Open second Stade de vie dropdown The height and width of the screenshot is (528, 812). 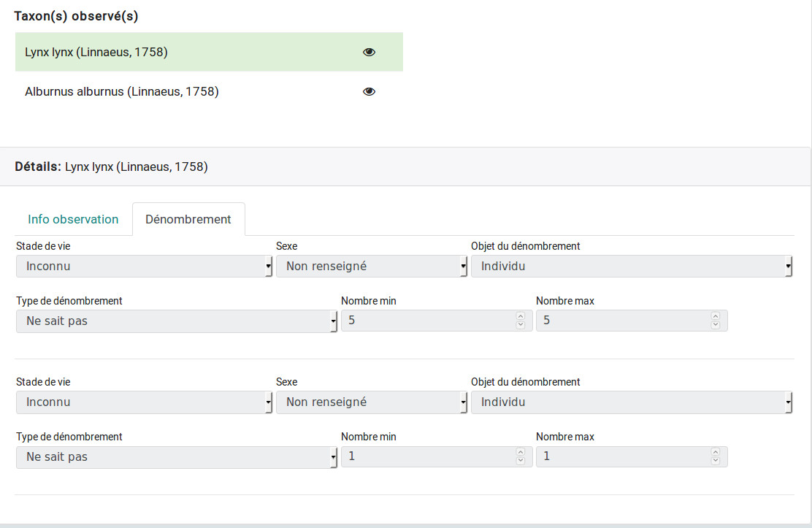pyautogui.click(x=144, y=402)
